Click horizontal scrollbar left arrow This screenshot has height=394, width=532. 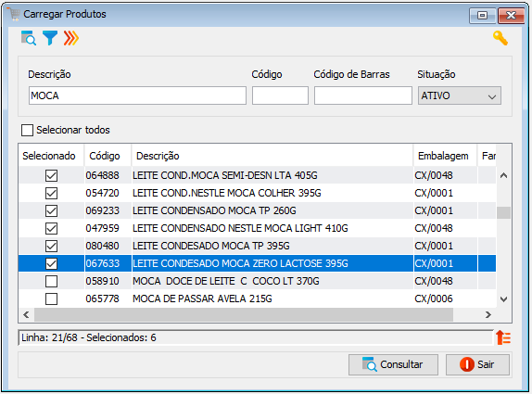26,315
